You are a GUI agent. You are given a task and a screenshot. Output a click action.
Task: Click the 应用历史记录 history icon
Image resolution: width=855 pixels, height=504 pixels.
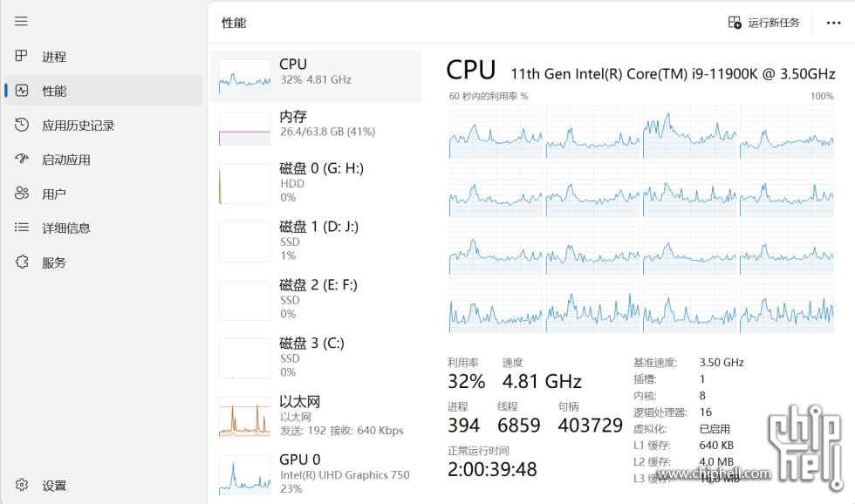[x=22, y=125]
